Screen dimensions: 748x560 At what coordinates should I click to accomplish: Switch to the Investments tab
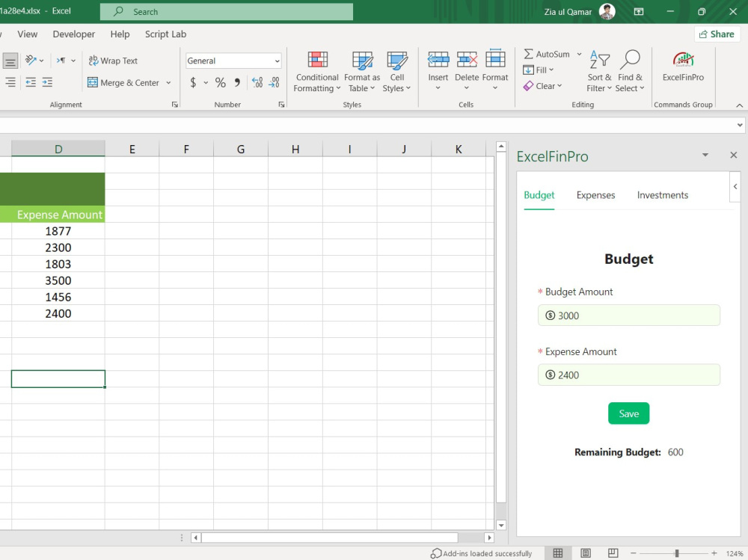(x=662, y=195)
